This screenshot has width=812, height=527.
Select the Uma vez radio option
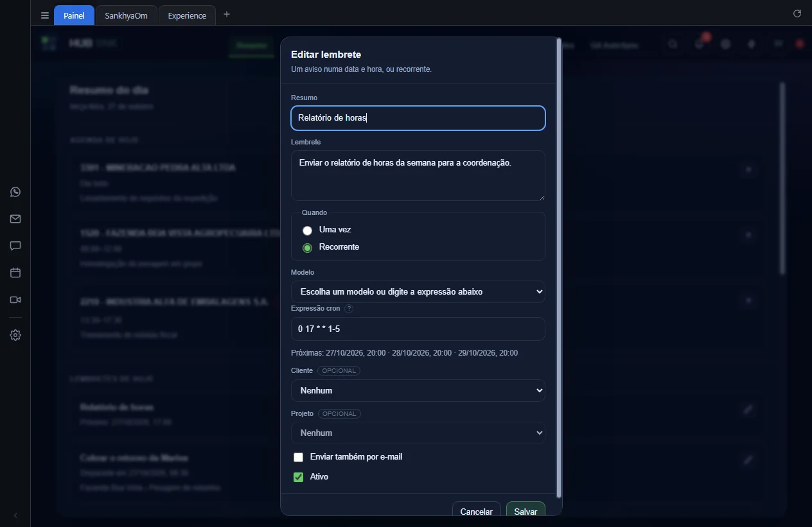(x=308, y=230)
